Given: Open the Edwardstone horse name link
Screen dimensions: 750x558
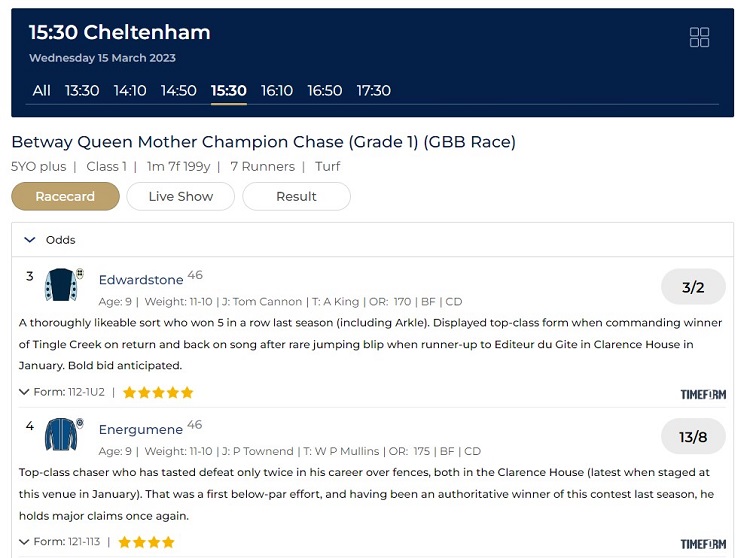Looking at the screenshot, I should pos(141,280).
